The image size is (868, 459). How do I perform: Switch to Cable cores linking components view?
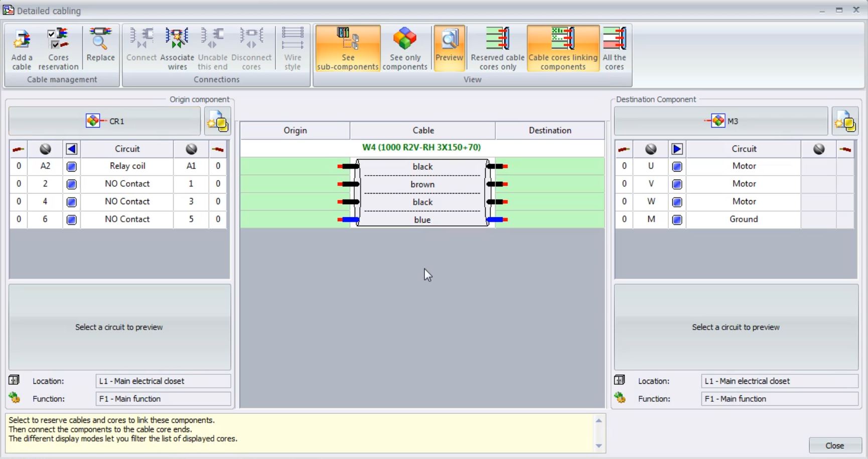(x=563, y=48)
